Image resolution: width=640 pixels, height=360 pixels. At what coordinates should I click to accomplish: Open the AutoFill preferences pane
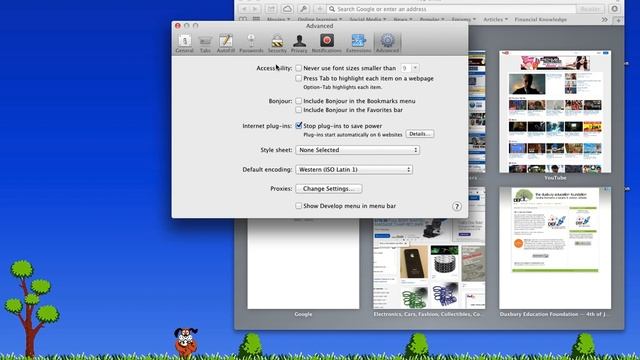pyautogui.click(x=226, y=43)
